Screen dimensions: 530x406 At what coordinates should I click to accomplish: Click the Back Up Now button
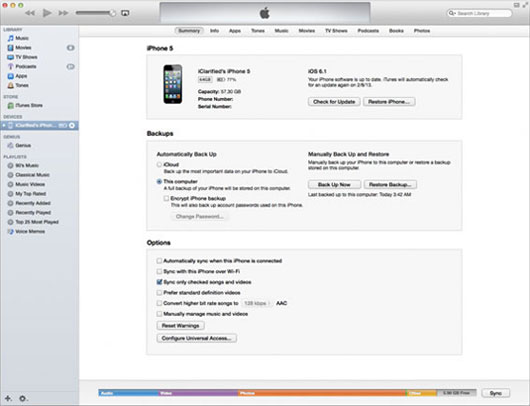click(334, 185)
